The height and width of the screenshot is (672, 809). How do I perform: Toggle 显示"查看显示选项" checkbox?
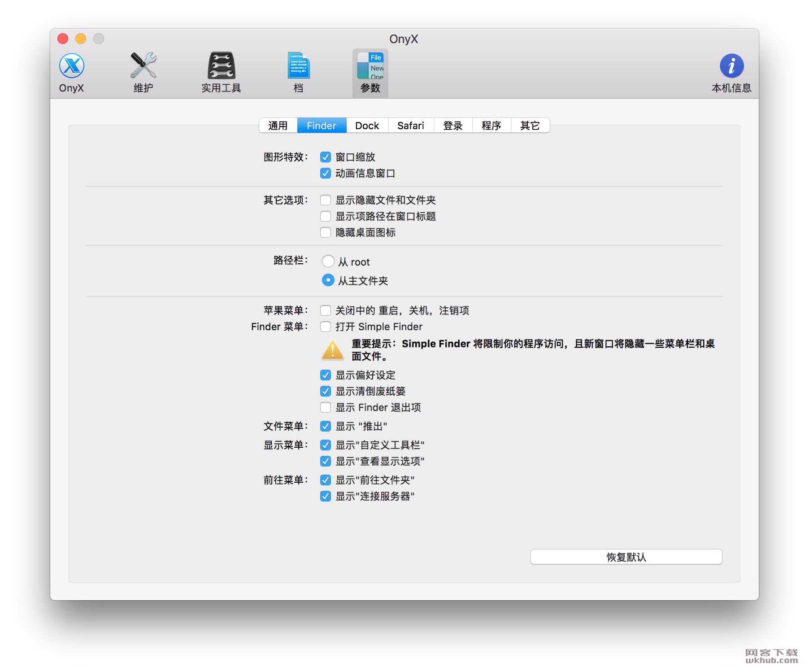click(x=326, y=461)
